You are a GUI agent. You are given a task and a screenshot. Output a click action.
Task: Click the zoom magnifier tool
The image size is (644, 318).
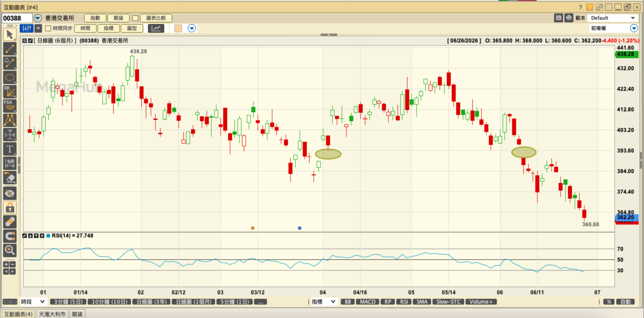tap(10, 250)
